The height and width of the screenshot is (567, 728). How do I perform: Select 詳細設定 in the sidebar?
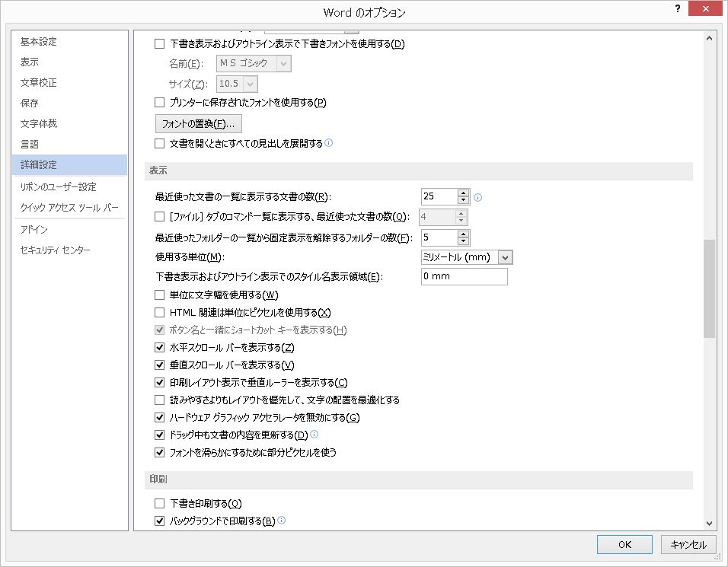pos(69,164)
